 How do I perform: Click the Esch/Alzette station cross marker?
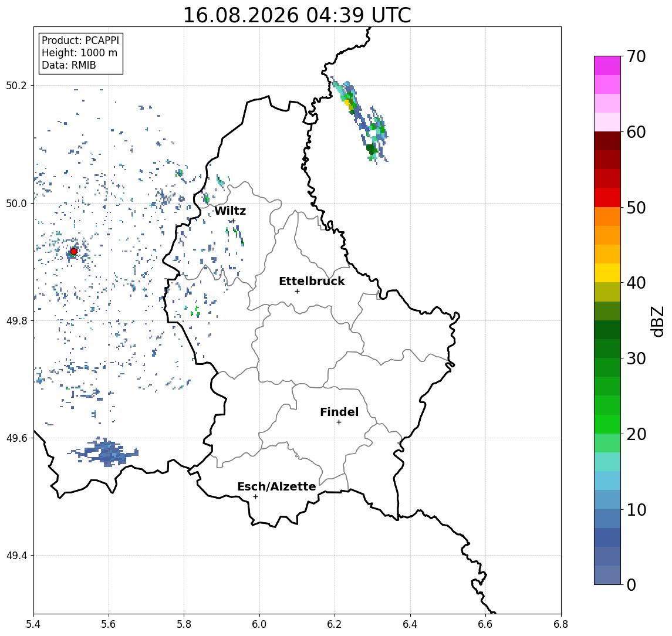pos(255,497)
